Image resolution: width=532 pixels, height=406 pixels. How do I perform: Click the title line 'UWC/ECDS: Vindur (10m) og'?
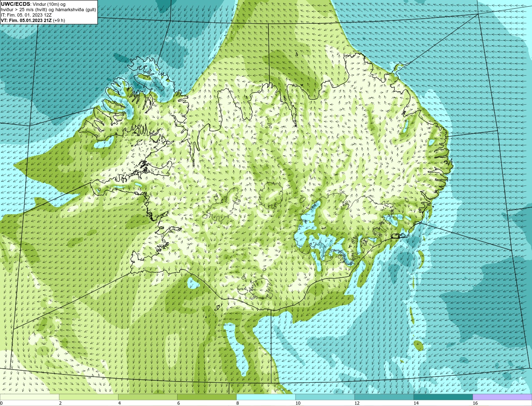[x=33, y=4]
